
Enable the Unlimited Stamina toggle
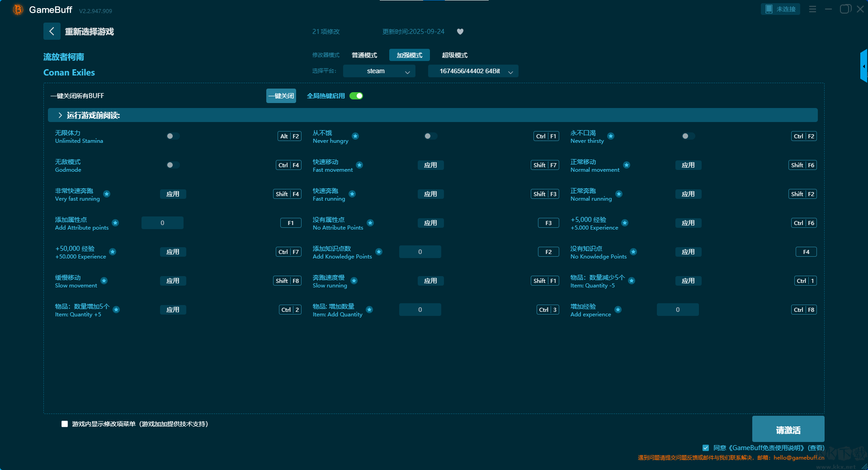[173, 136]
